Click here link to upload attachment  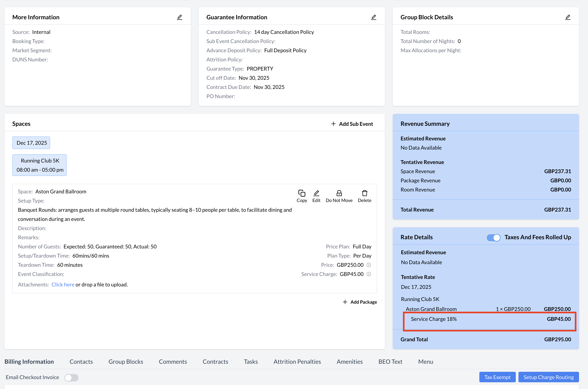click(x=63, y=285)
